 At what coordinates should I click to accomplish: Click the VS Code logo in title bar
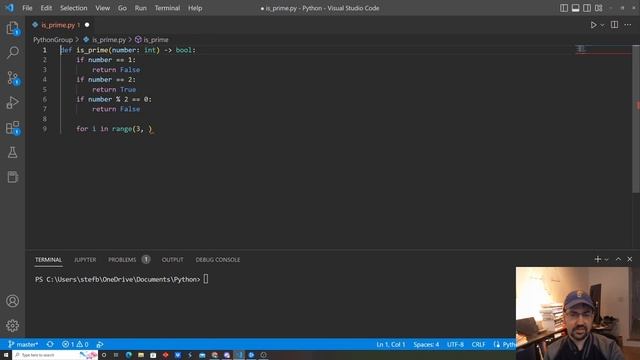coord(9,8)
